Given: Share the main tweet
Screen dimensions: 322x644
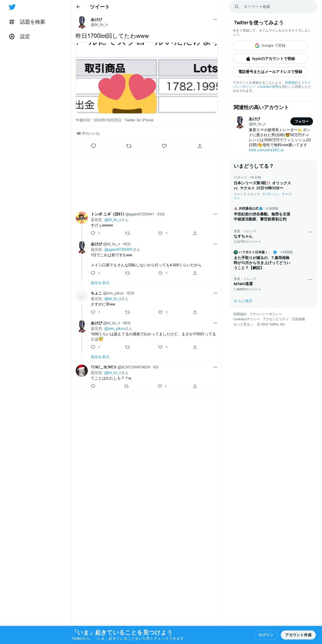Looking at the screenshot, I should 200,146.
